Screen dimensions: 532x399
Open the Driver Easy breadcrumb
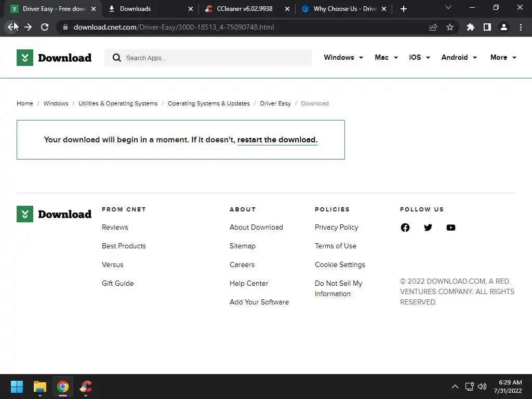click(x=275, y=103)
